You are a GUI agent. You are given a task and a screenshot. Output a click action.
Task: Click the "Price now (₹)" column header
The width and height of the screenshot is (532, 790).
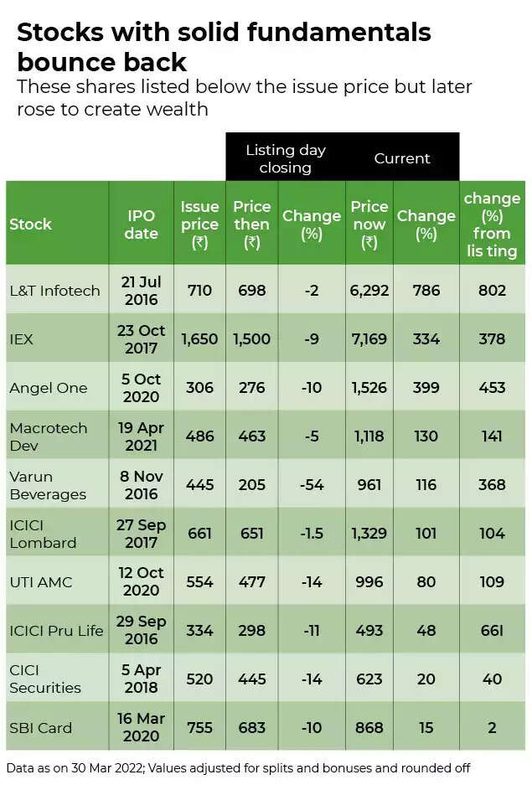pyautogui.click(x=369, y=224)
